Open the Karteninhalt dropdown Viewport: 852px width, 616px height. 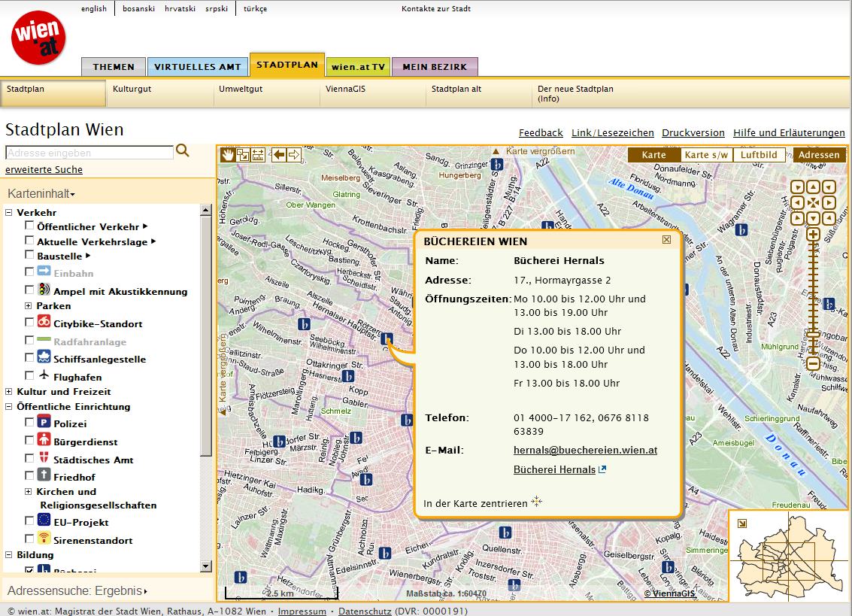[x=41, y=194]
